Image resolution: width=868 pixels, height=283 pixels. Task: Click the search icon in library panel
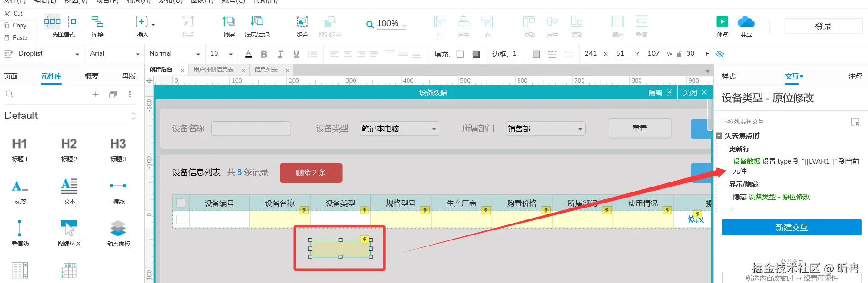click(10, 95)
